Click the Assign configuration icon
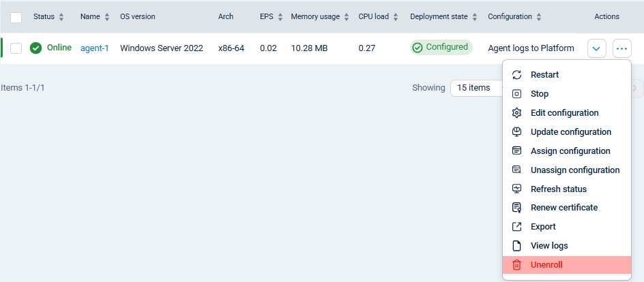The image size is (644, 282). point(516,151)
